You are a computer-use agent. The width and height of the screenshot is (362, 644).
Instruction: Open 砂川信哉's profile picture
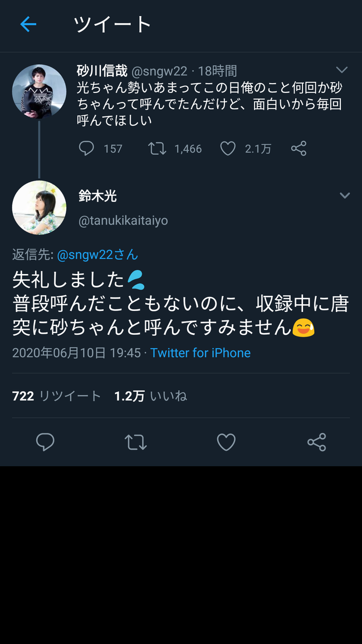[39, 91]
